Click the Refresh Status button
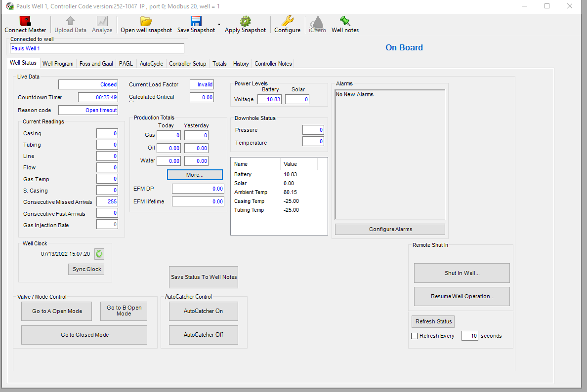The image size is (587, 392). (433, 321)
